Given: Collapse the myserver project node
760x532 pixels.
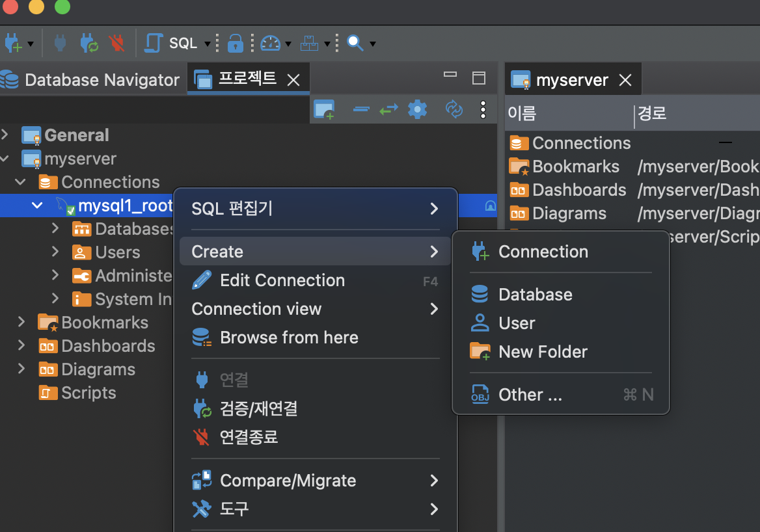Looking at the screenshot, I should (x=5, y=159).
